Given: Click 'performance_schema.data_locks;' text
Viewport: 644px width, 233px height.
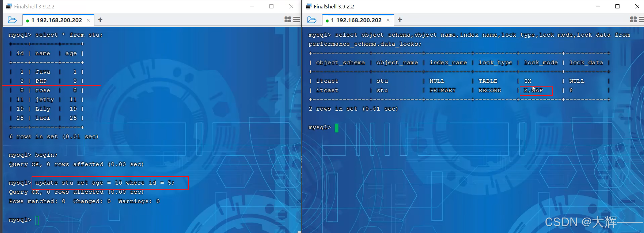Looking at the screenshot, I should (x=365, y=44).
